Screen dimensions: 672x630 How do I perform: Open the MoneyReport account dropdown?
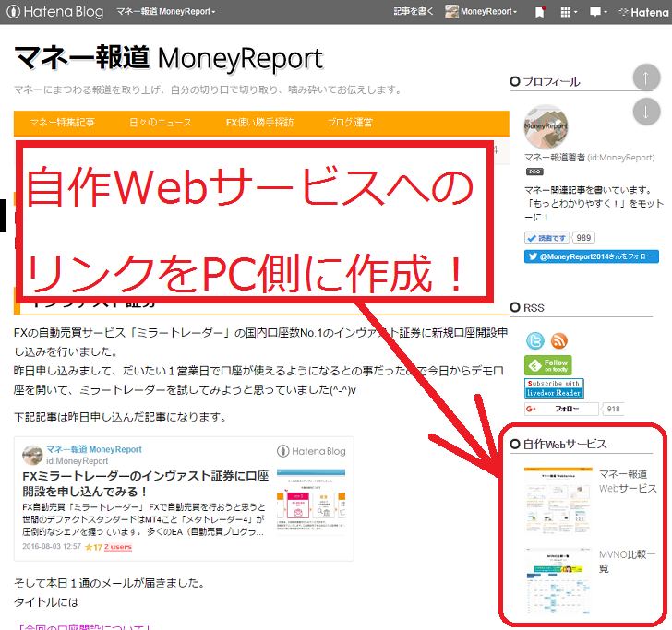point(481,12)
